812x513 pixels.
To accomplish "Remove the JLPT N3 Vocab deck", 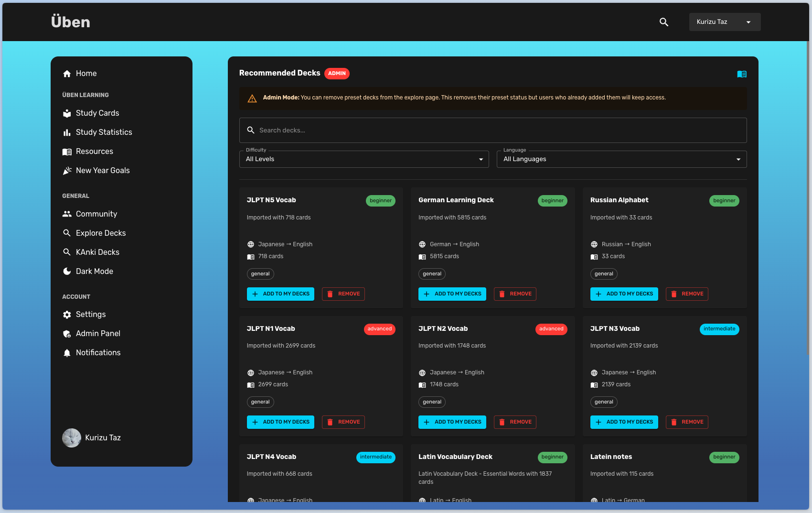I will pos(687,422).
